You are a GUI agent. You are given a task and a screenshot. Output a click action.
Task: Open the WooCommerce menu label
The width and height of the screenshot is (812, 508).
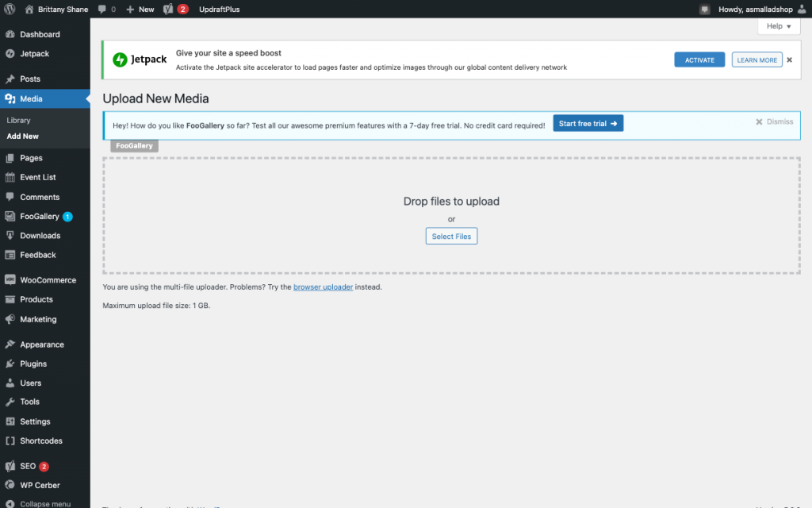pos(48,280)
